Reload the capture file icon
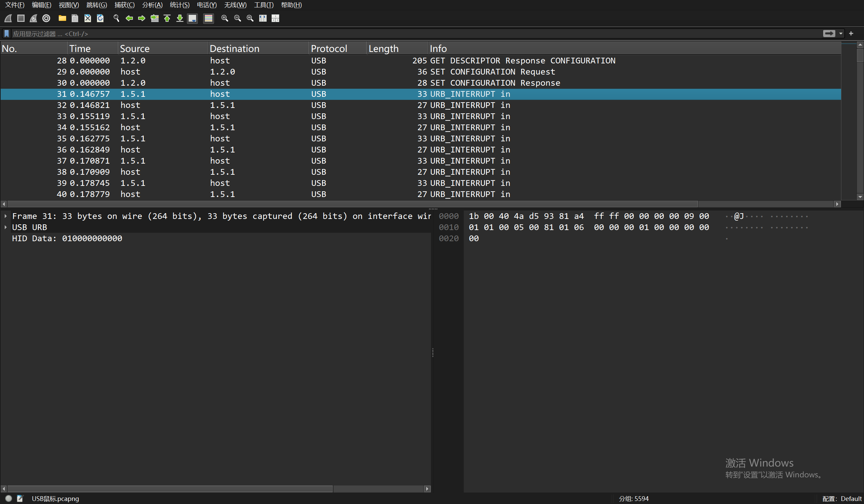Image resolution: width=864 pixels, height=504 pixels. click(x=100, y=18)
